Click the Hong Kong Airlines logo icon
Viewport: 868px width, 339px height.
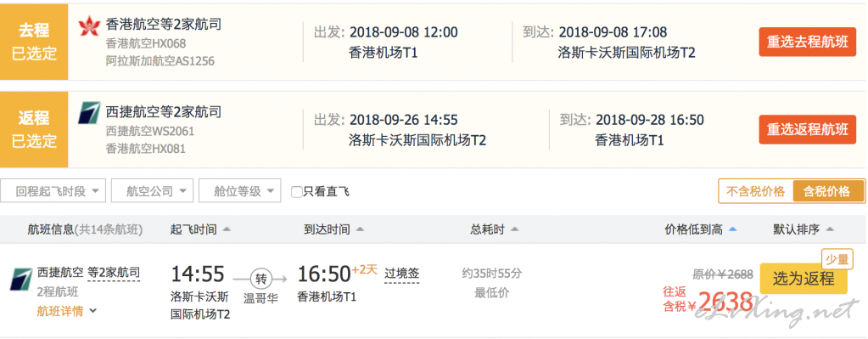click(88, 26)
